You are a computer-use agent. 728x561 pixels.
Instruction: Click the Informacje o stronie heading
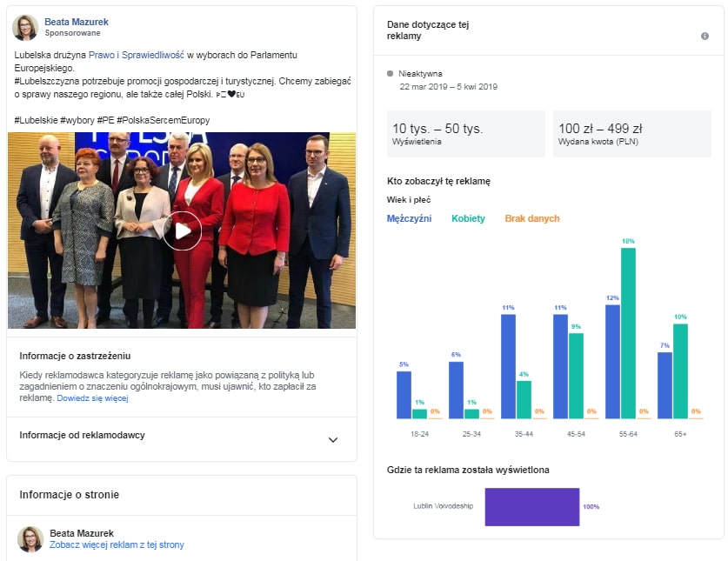[70, 495]
